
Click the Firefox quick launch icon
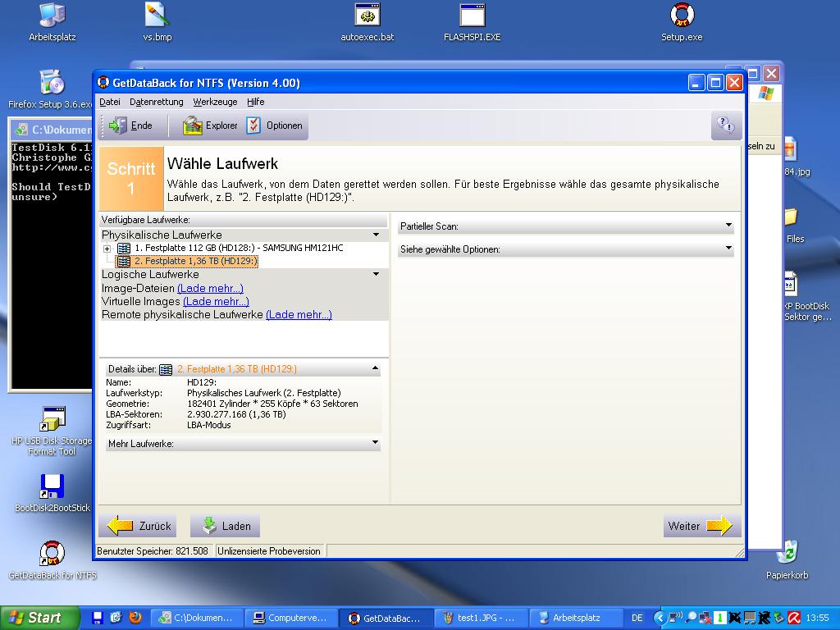tap(135, 618)
